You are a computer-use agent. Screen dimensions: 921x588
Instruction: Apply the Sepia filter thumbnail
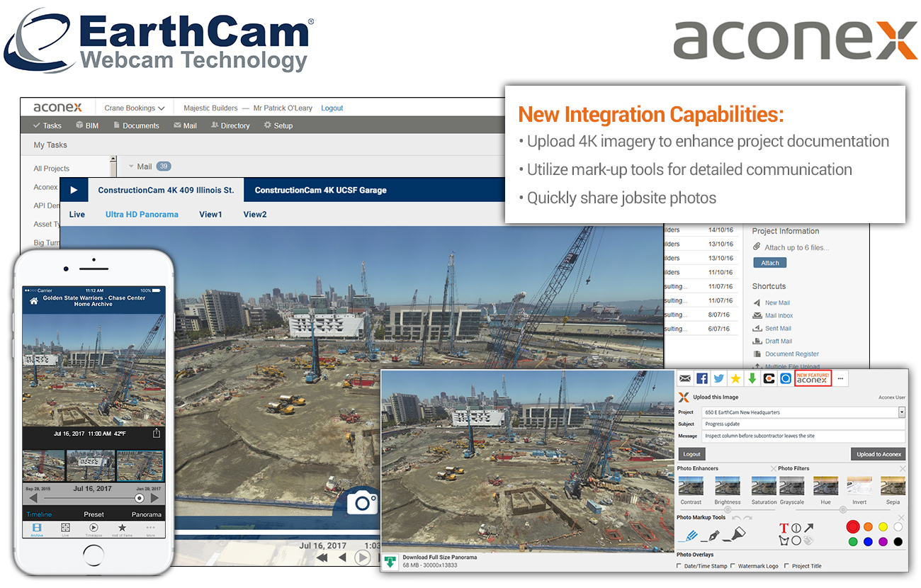(893, 486)
